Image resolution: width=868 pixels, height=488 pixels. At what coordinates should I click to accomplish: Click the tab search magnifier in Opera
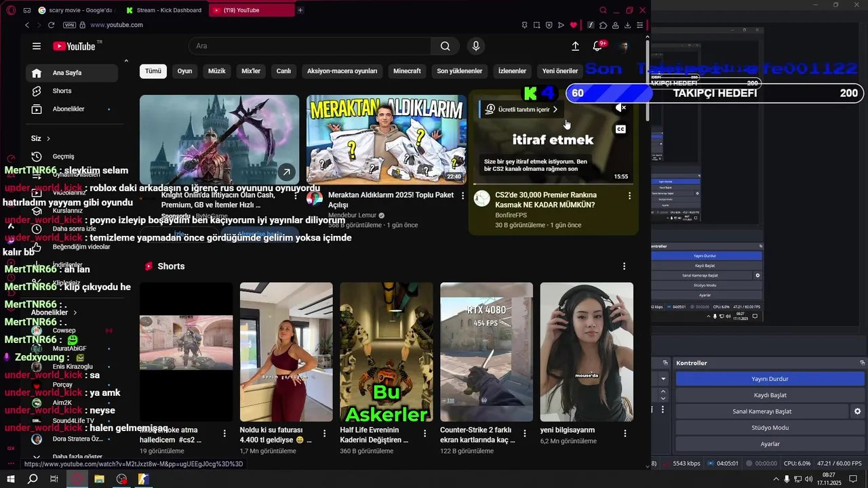point(603,10)
